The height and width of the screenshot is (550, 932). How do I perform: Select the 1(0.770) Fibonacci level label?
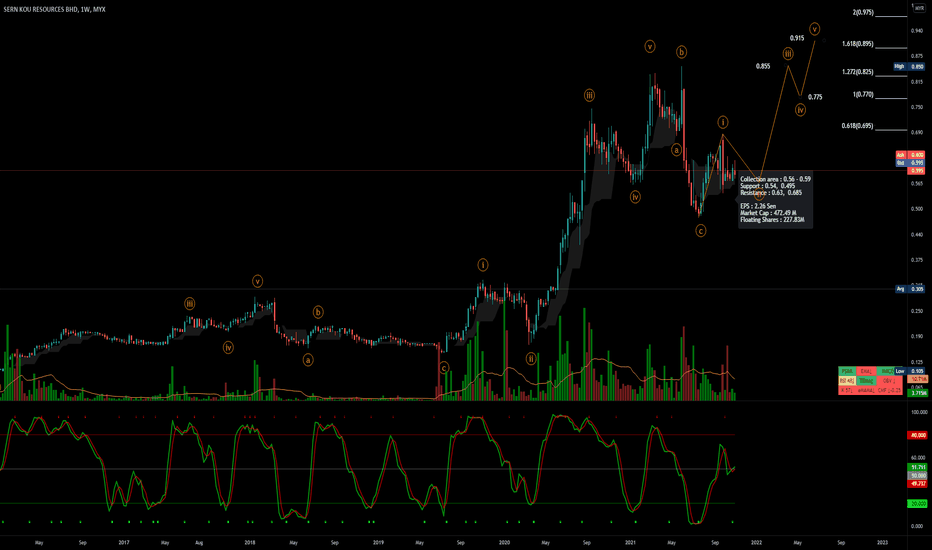[863, 95]
